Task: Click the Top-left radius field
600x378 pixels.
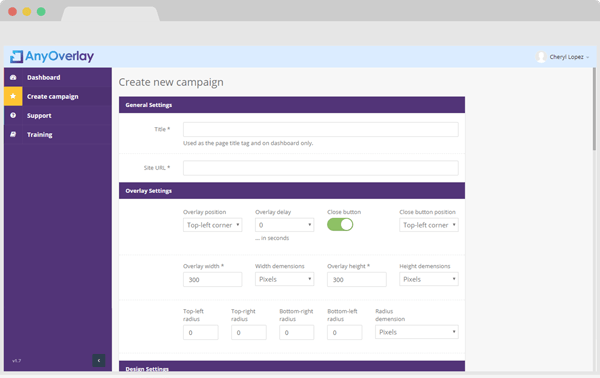Action: point(201,332)
